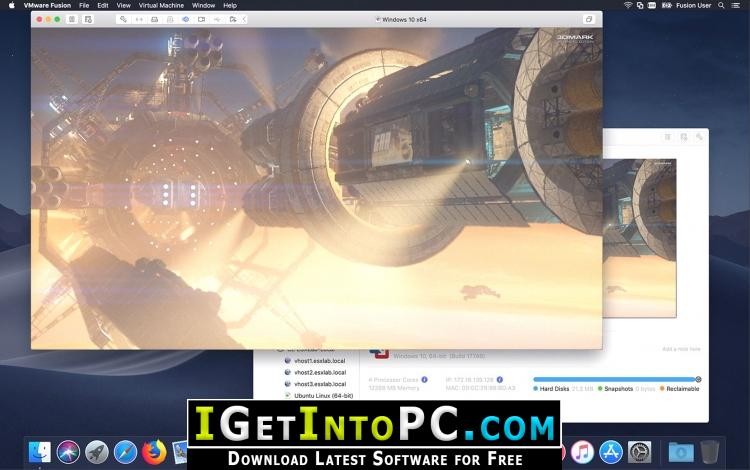Click the refresh icon at disk usage bar end

[x=698, y=379]
